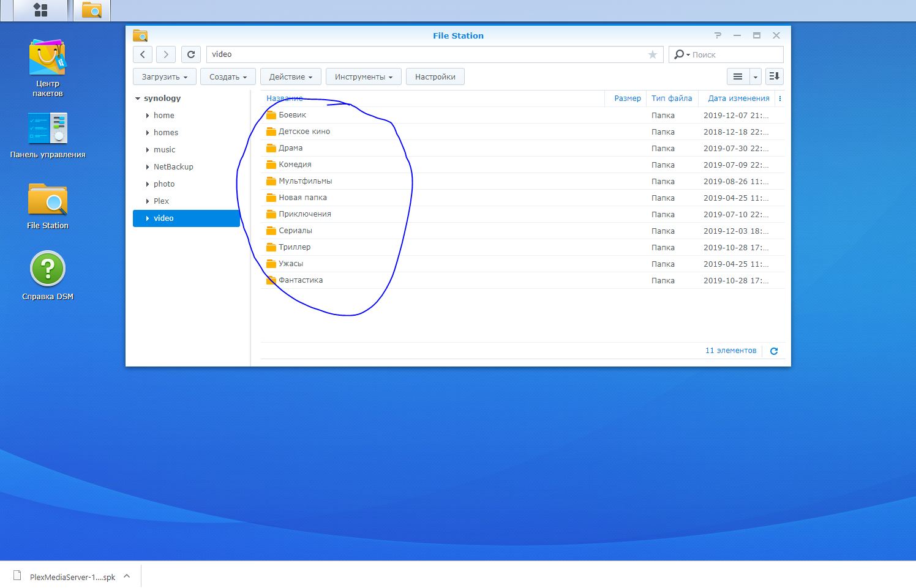Open the sort order icon button

click(x=775, y=76)
